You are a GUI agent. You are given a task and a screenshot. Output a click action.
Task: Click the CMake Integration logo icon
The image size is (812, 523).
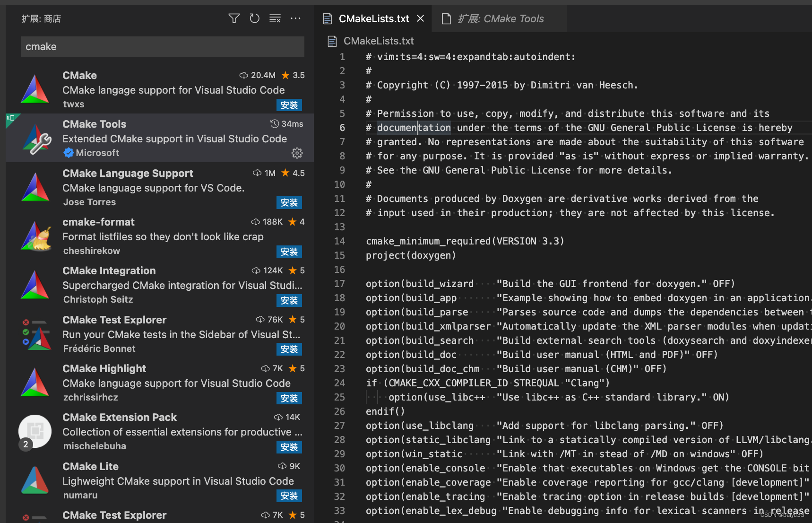(x=35, y=285)
